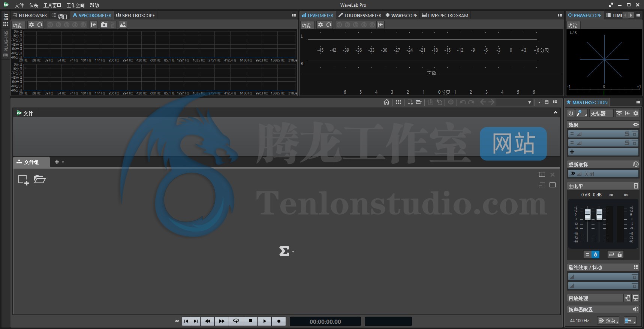
Task: Click the Sigma batch icon in the workspace center
Action: click(284, 251)
